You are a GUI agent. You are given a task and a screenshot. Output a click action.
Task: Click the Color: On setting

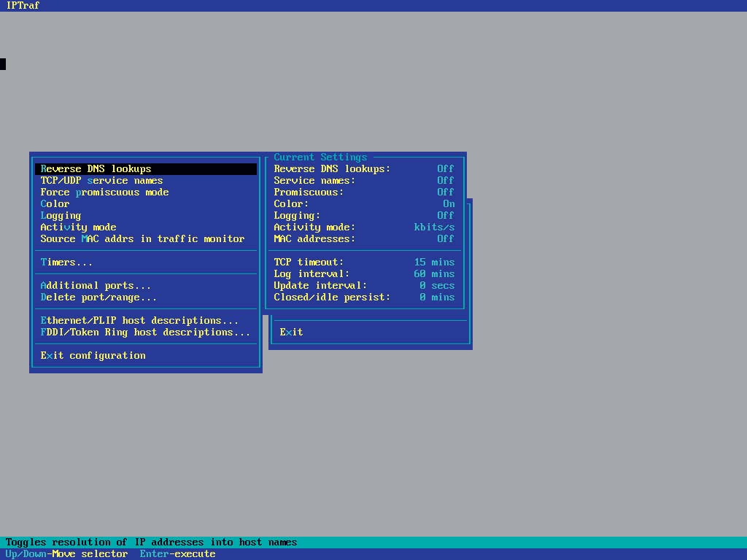click(x=364, y=204)
